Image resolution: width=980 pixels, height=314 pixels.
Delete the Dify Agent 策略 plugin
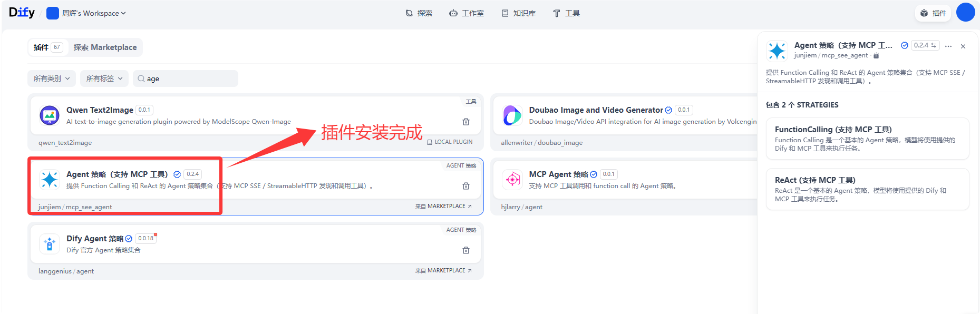[x=466, y=250]
